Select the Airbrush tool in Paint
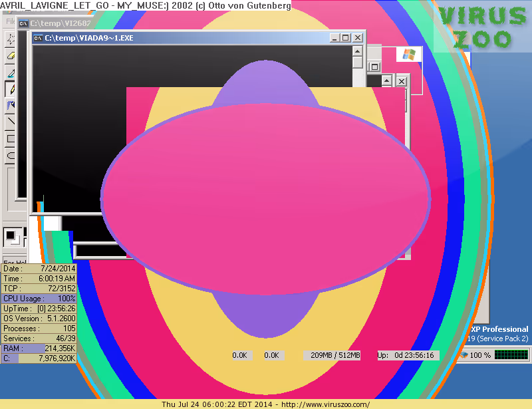 click(x=11, y=105)
